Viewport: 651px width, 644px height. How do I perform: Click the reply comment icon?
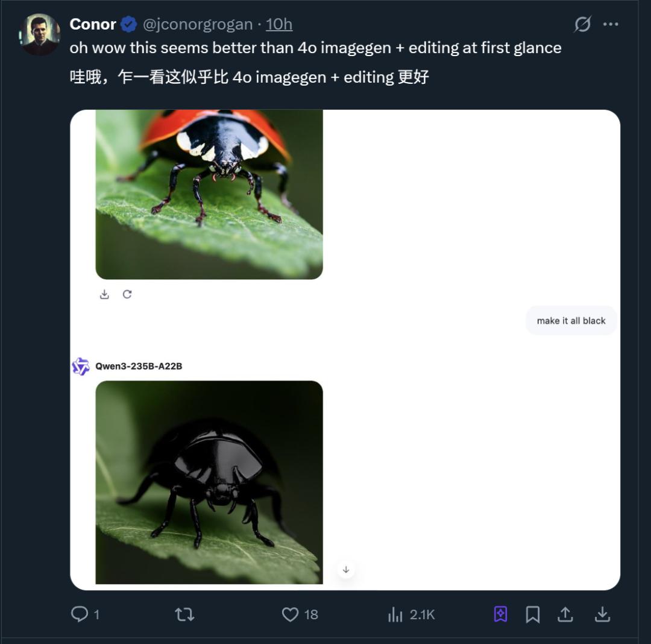pos(80,614)
